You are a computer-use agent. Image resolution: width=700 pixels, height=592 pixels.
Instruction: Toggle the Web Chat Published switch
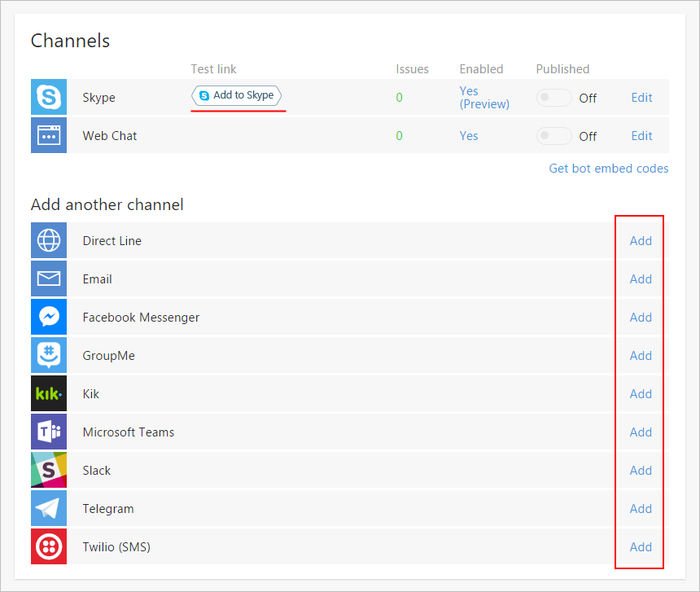pyautogui.click(x=554, y=136)
